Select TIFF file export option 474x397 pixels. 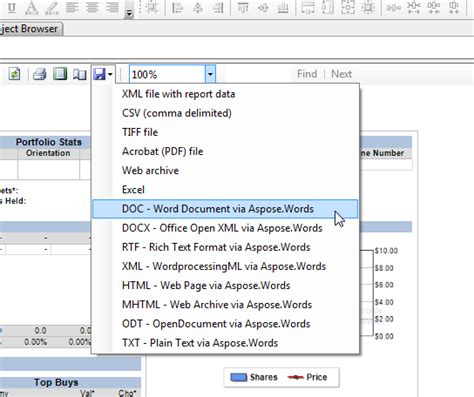(x=225, y=132)
